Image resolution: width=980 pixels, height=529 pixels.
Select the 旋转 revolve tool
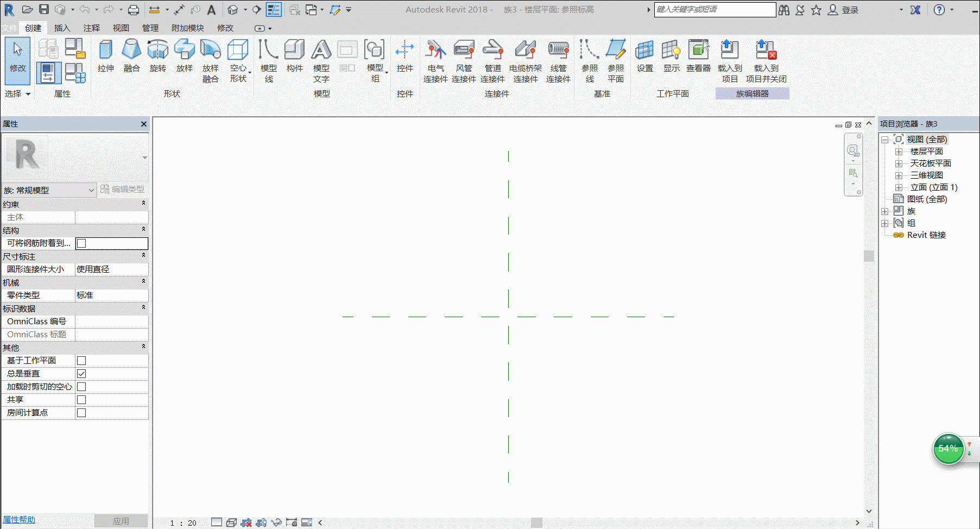click(158, 56)
